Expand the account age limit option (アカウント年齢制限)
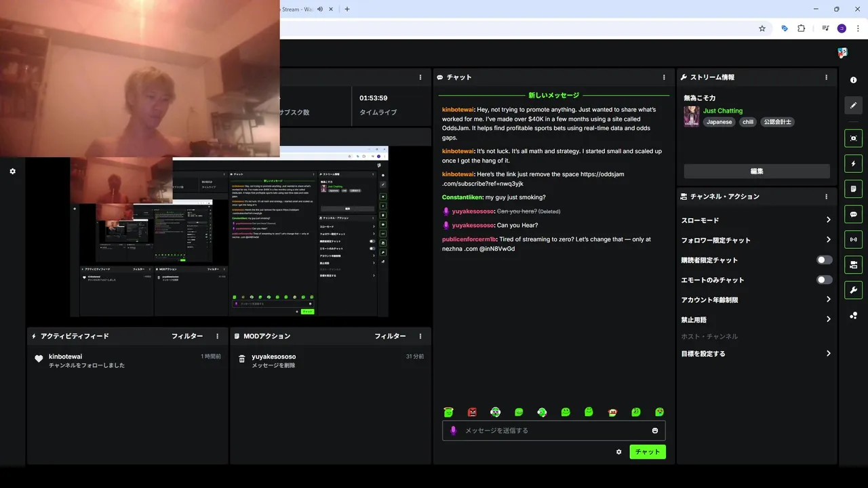Viewport: 868px width, 488px height. click(756, 300)
